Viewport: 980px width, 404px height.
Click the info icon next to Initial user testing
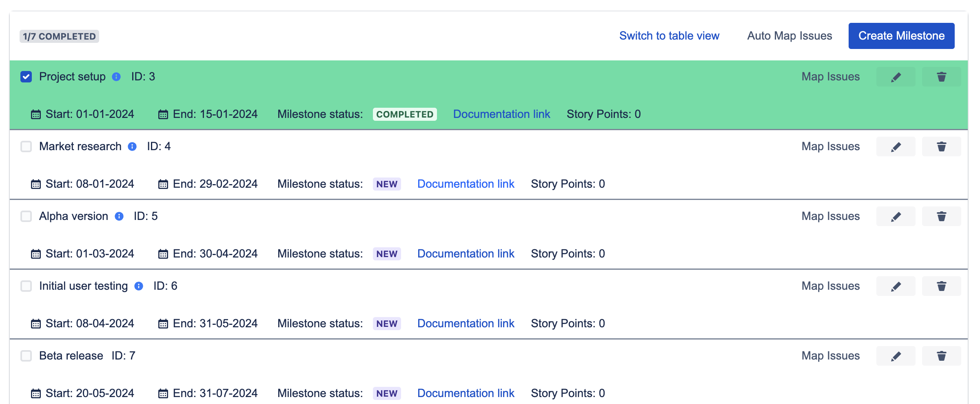pyautogui.click(x=138, y=286)
